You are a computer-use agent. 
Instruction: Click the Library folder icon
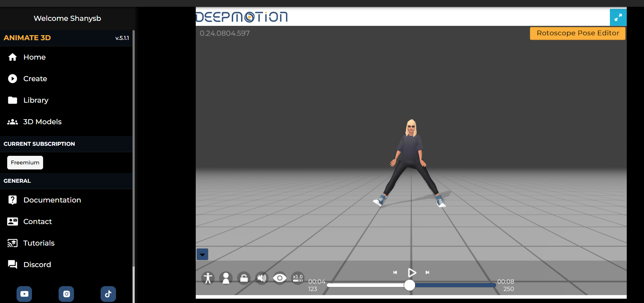(x=13, y=100)
